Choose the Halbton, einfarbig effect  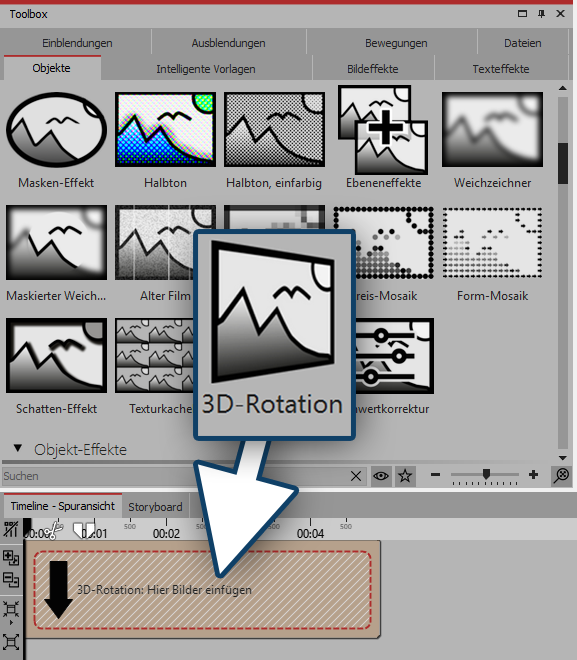tap(274, 130)
